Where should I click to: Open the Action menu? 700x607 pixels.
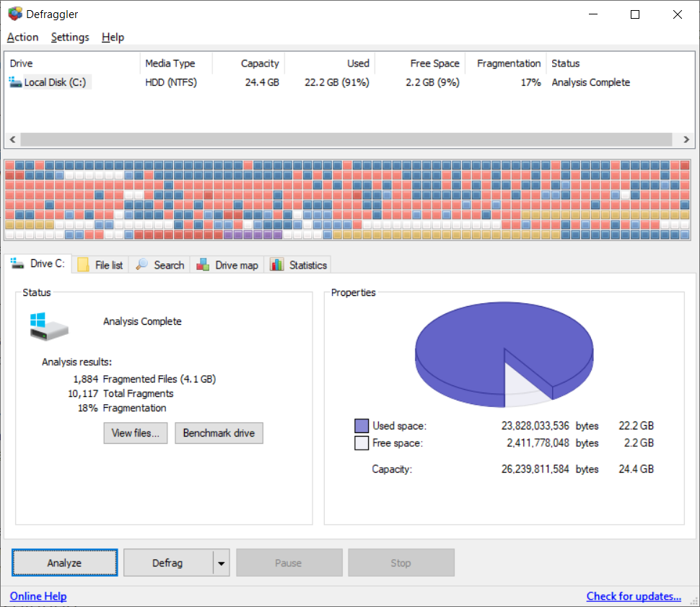coord(22,37)
